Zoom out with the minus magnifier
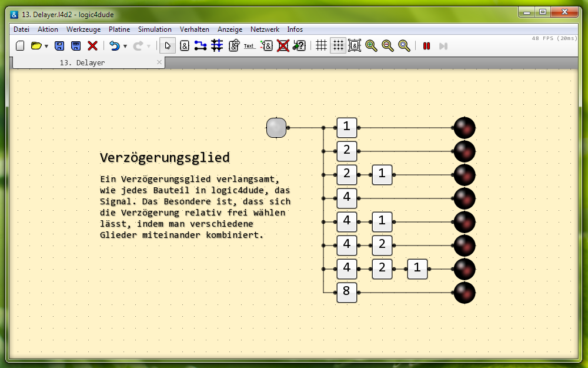The height and width of the screenshot is (368, 588). 387,46
